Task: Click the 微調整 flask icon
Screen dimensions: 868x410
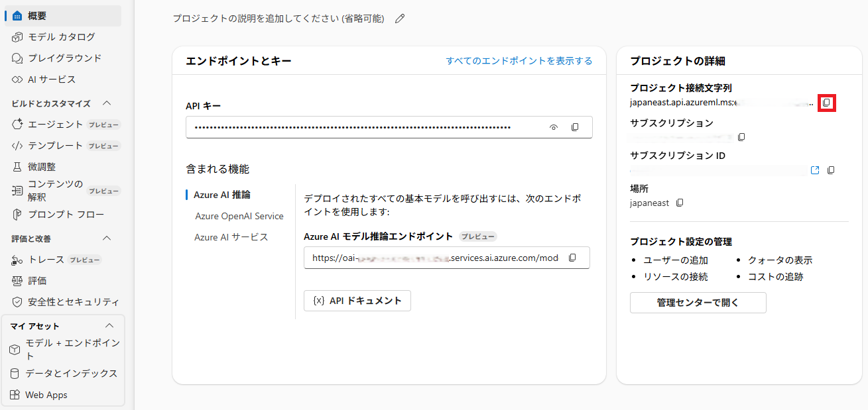Action: [17, 167]
